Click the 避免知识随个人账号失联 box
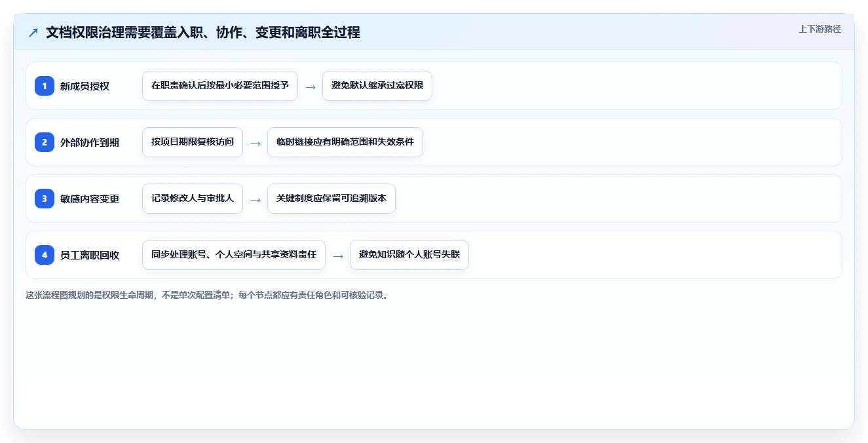Screen dimensions: 868x443 [x=409, y=255]
